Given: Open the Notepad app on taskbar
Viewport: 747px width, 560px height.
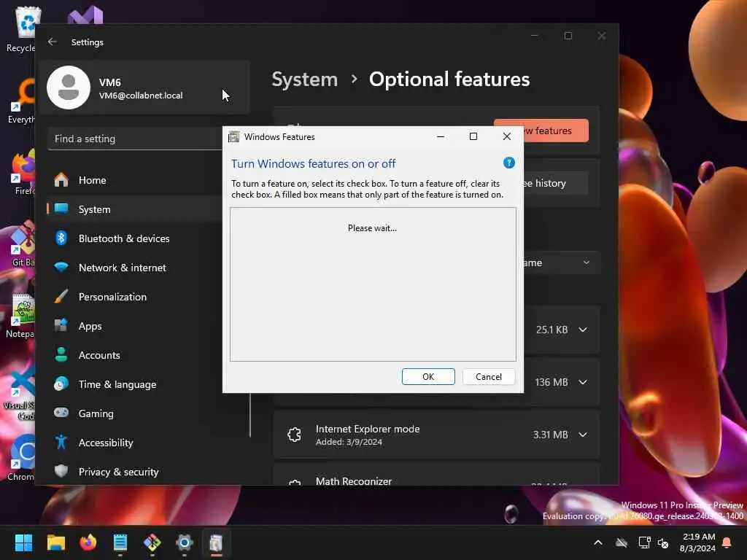Looking at the screenshot, I should coord(120,542).
